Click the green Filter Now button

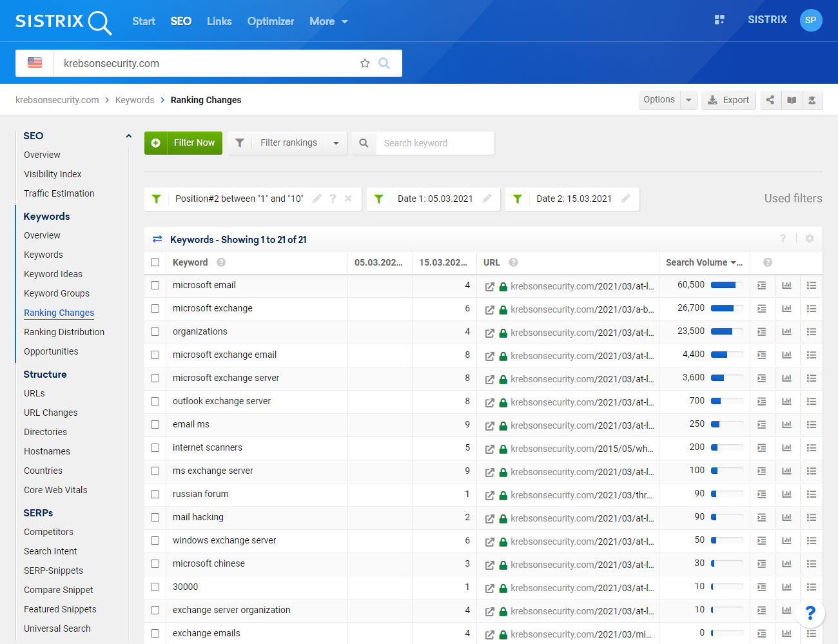[x=183, y=143]
